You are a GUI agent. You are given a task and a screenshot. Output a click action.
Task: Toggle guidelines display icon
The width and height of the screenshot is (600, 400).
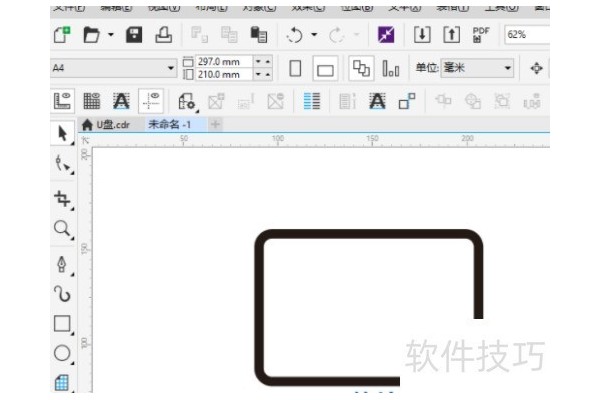point(151,101)
